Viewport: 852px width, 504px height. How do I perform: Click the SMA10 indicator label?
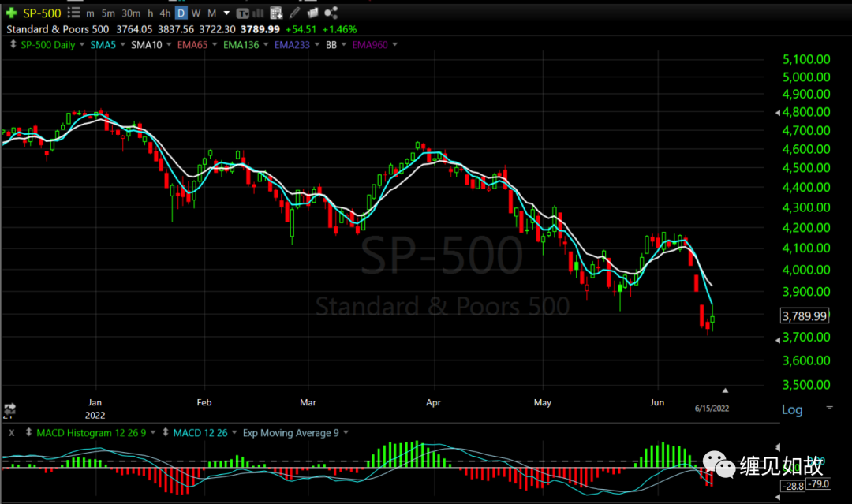146,45
